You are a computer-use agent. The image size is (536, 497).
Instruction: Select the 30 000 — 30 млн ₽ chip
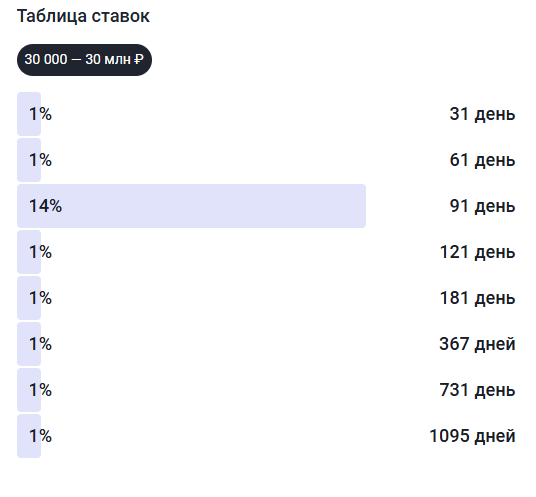coord(84,60)
